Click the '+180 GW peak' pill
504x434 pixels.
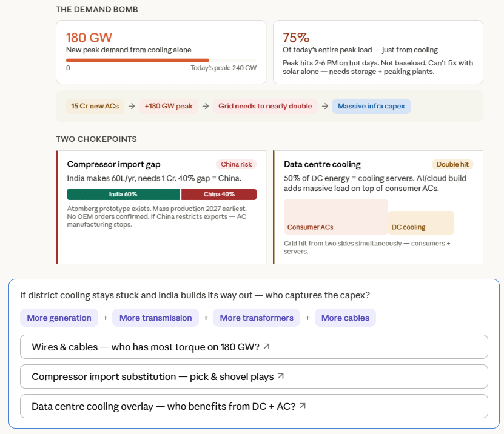click(x=169, y=106)
